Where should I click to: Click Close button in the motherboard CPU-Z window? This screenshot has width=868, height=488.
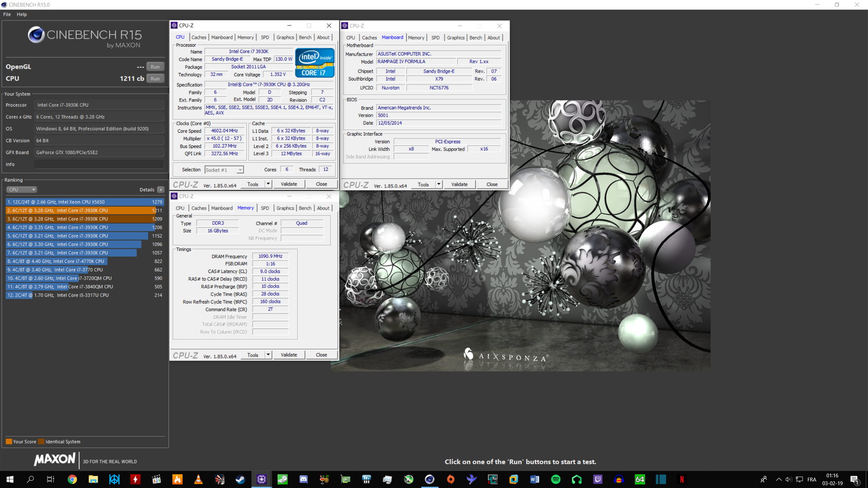click(x=492, y=185)
